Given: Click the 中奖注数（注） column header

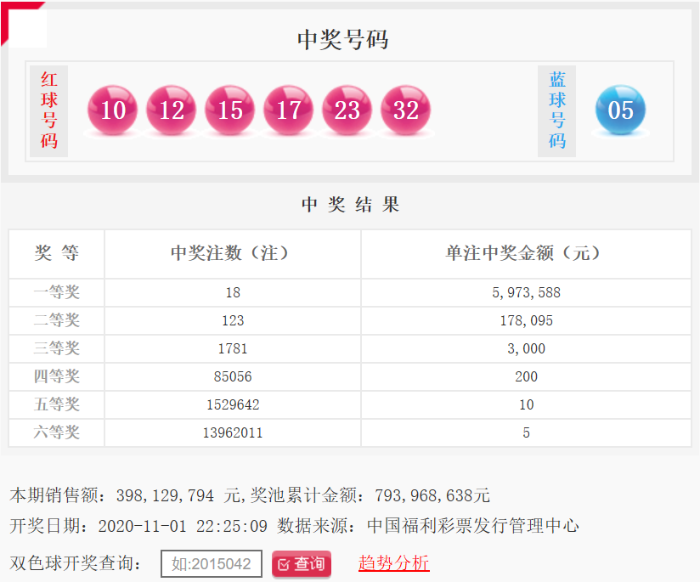Looking at the screenshot, I should click(230, 254).
